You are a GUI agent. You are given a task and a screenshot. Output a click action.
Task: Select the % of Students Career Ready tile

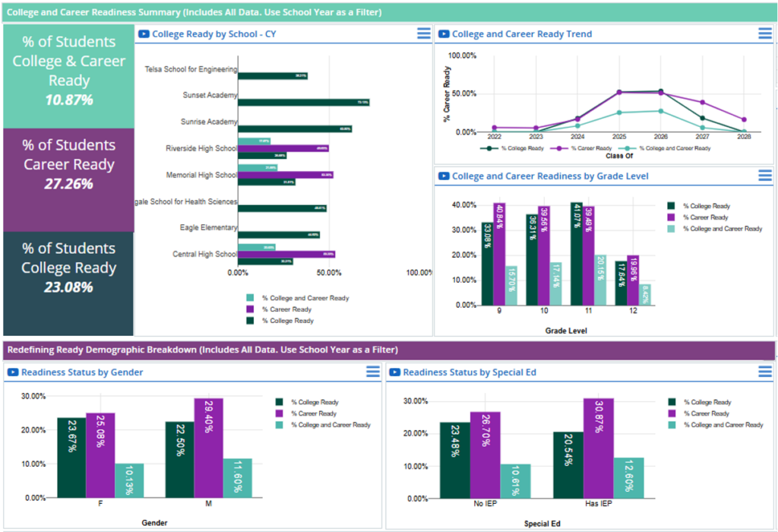(68, 165)
